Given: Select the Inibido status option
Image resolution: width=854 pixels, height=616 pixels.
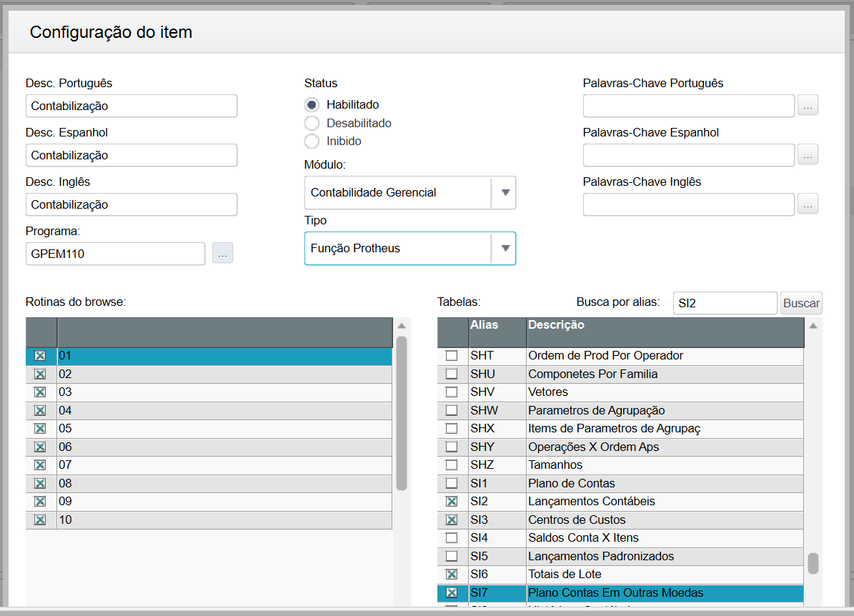Looking at the screenshot, I should (x=312, y=141).
